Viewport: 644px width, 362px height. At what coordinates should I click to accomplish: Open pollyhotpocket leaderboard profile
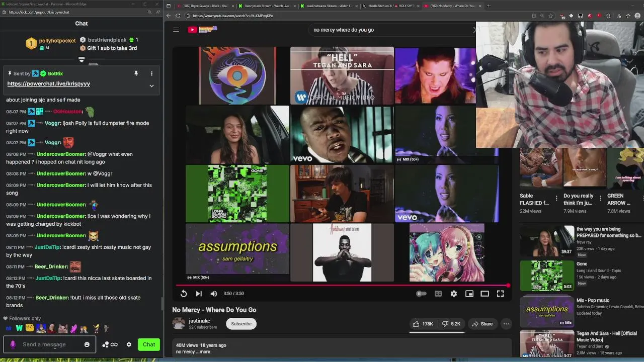coord(57,41)
